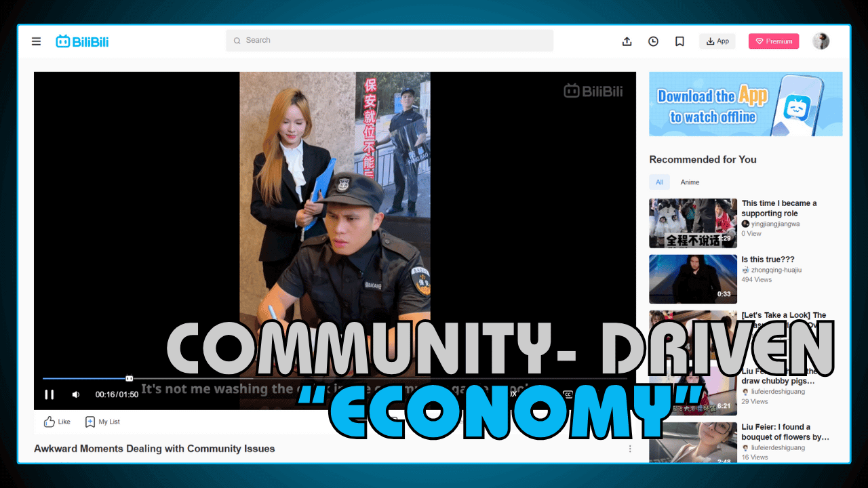
Task: Open video more options menu
Action: point(630,449)
